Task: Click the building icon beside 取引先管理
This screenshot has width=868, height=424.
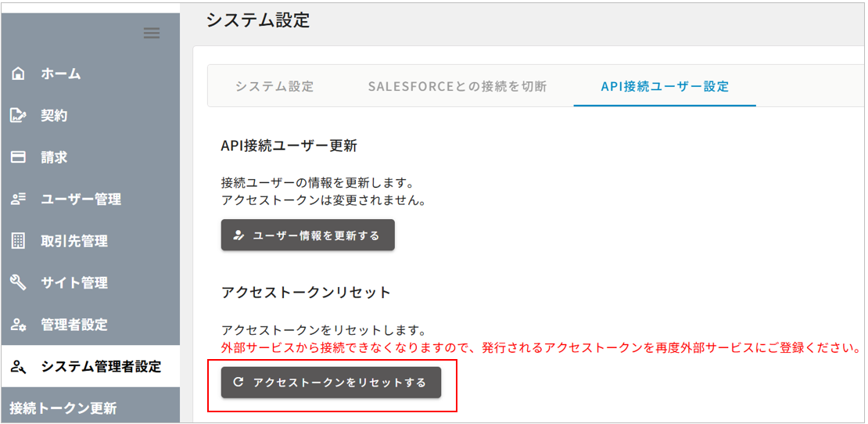Action: [19, 241]
